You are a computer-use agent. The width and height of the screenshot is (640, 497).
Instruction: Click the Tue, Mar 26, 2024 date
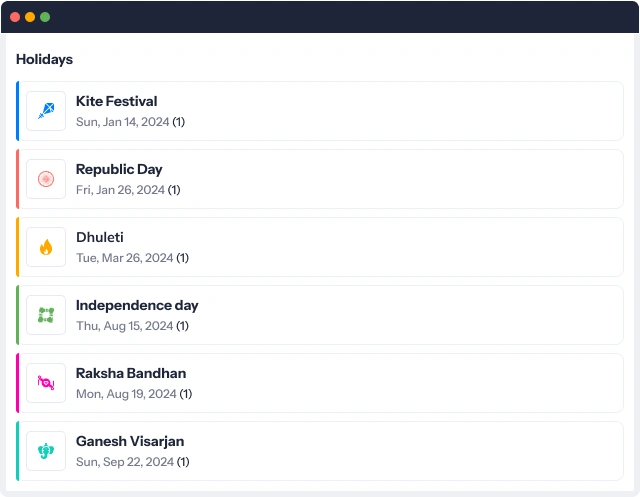(124, 258)
